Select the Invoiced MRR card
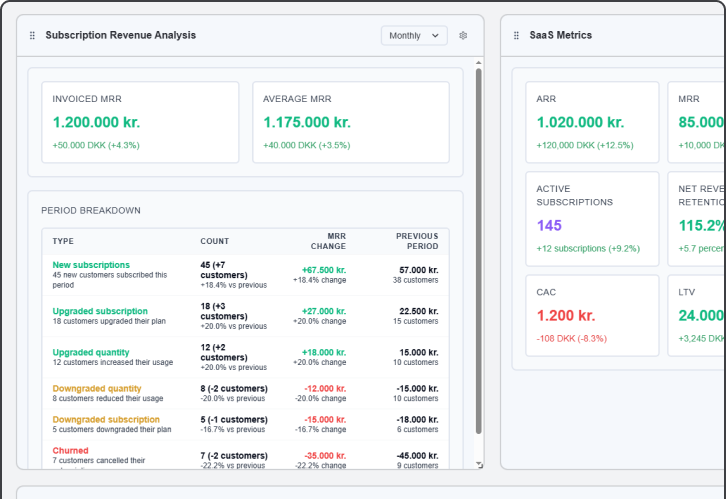This screenshot has width=726, height=499. (133, 122)
